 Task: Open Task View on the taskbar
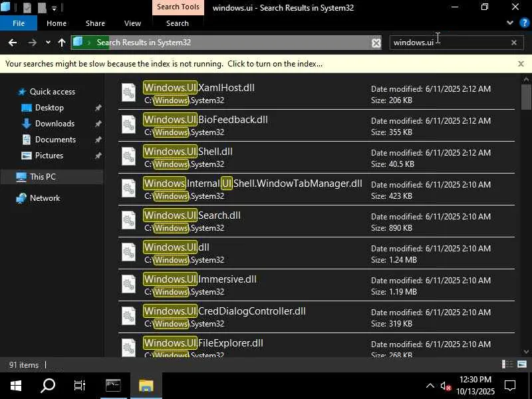click(79, 386)
